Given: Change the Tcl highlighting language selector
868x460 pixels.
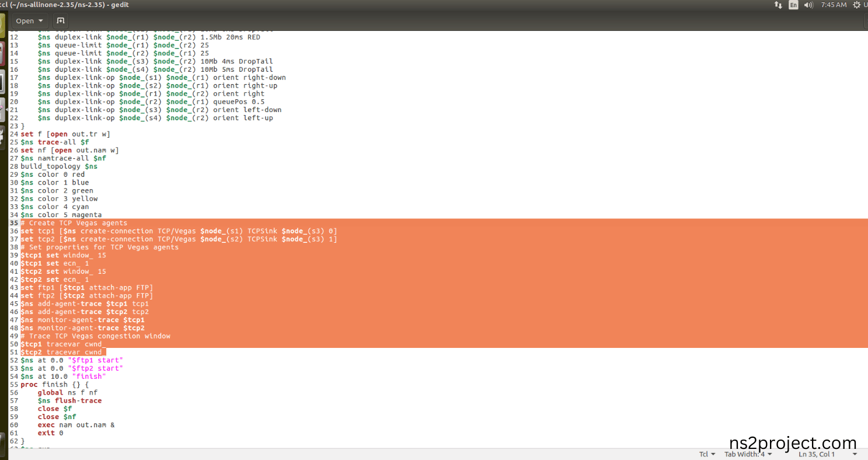Looking at the screenshot, I should coord(707,454).
